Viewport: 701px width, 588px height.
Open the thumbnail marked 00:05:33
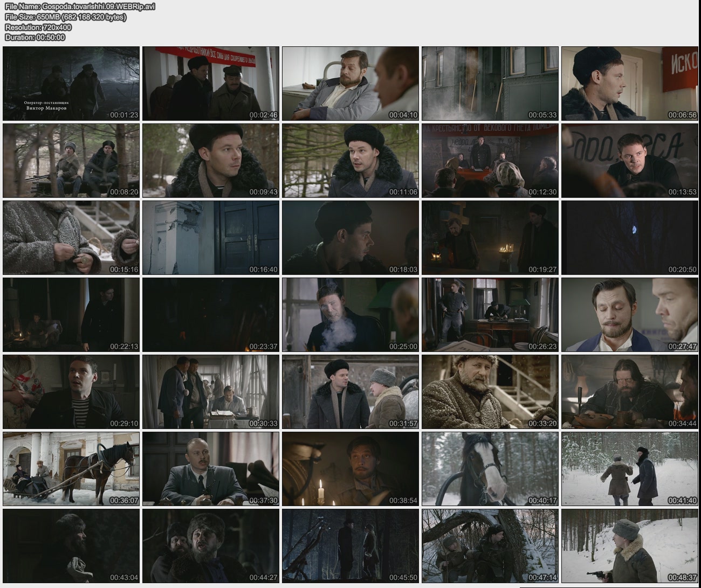point(490,84)
